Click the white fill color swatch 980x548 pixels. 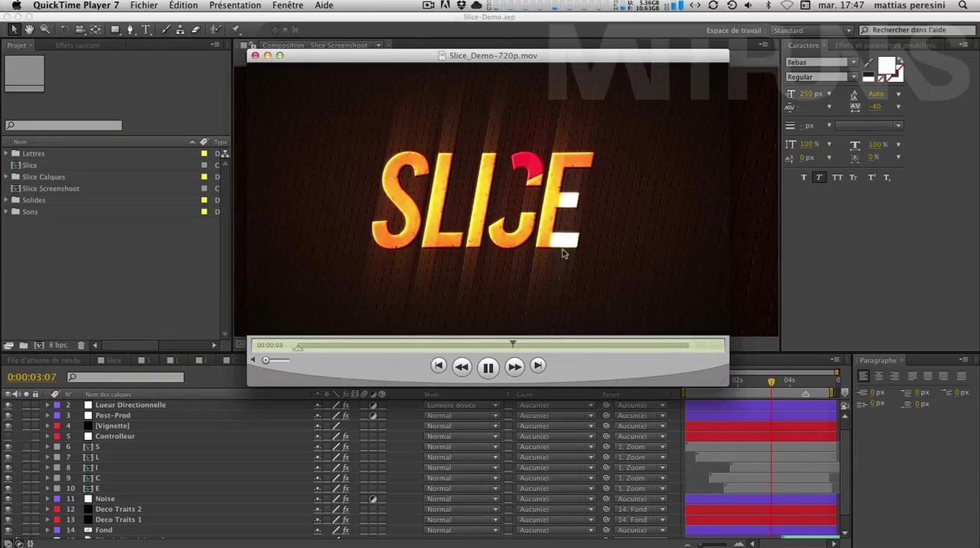coord(886,66)
